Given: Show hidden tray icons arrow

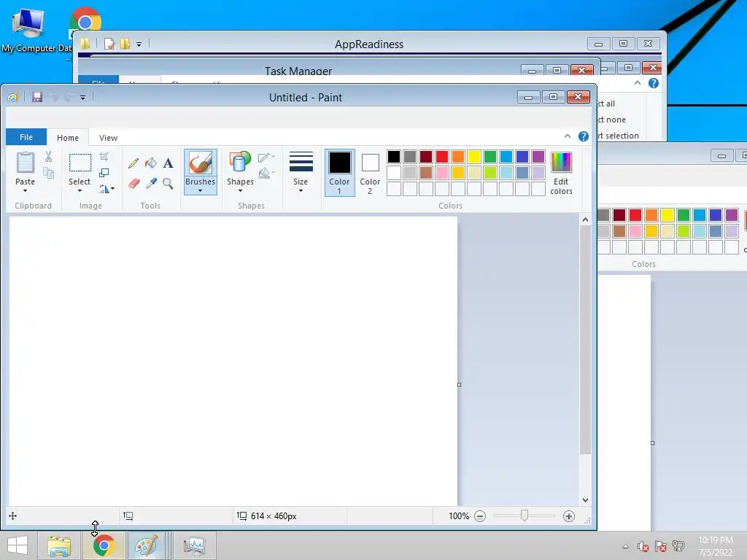Looking at the screenshot, I should coord(625,546).
